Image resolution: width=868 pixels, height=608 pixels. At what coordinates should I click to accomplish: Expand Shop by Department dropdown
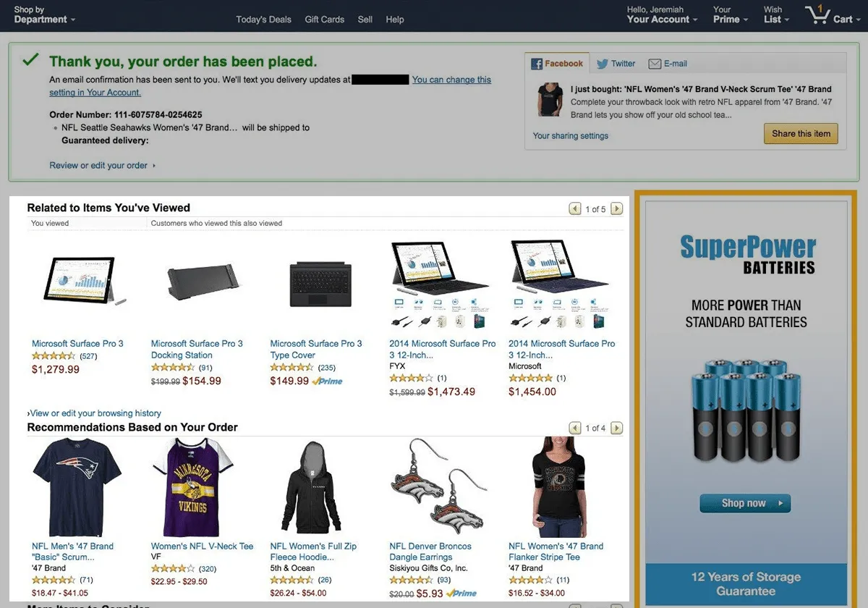[x=44, y=14]
